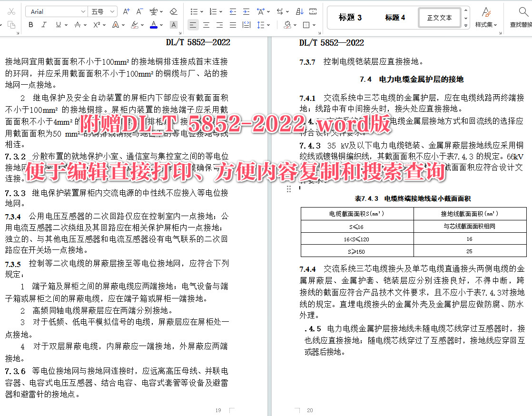Apply the 标题 3 style
Image resolution: width=532 pixels, height=416 pixels.
pos(350,17)
